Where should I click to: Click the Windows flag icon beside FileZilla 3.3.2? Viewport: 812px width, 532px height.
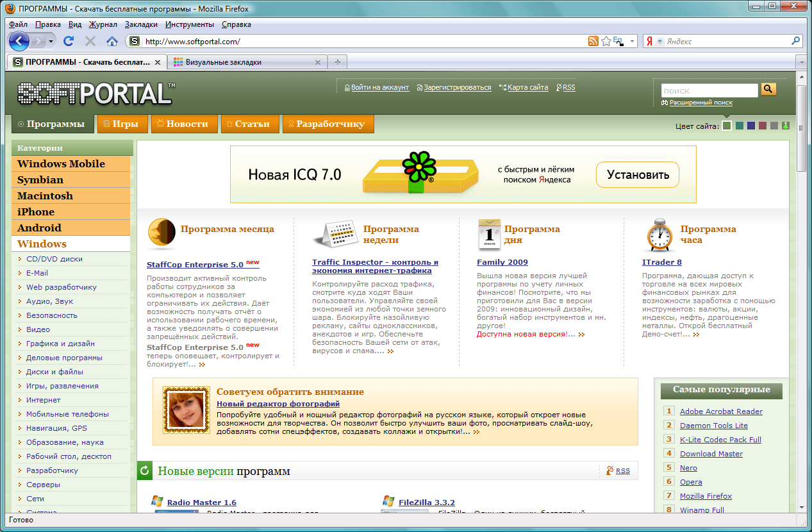(x=388, y=501)
